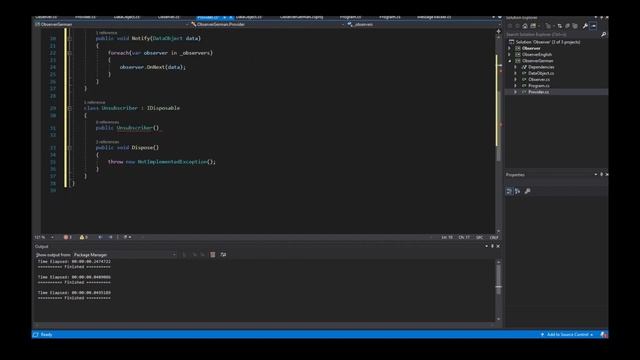Image resolution: width=640 pixels, height=360 pixels.
Task: Click the yellow warning count indicator
Action: [83, 237]
